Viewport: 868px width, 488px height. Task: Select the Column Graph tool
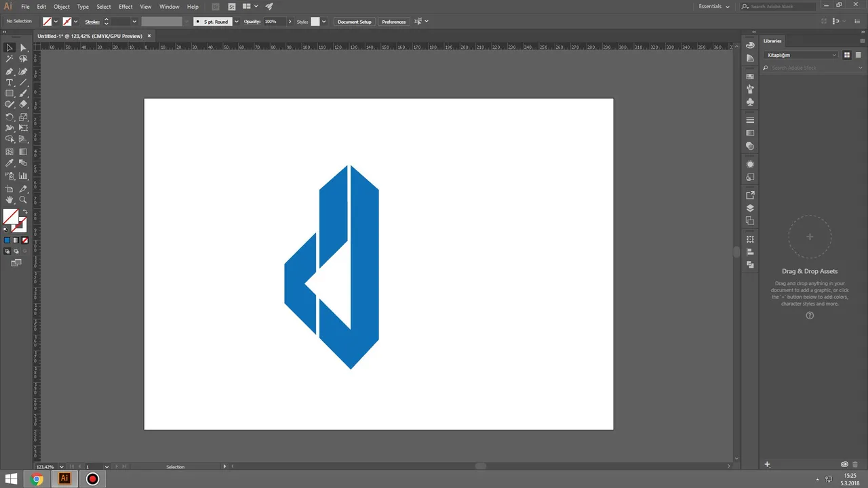click(x=23, y=176)
